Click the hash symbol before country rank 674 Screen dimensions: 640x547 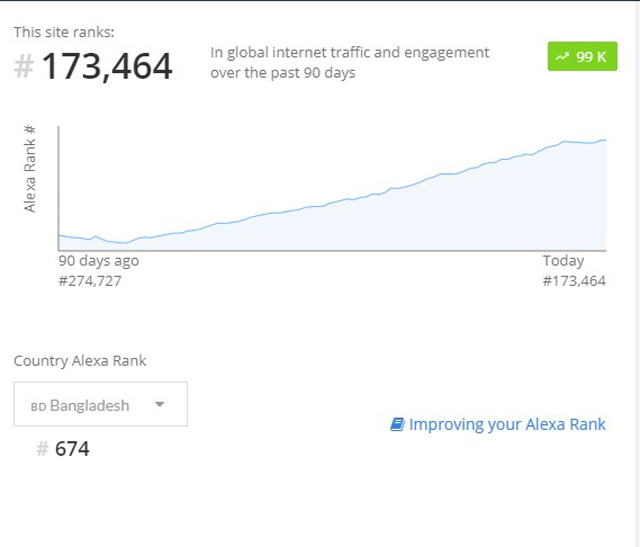(42, 449)
